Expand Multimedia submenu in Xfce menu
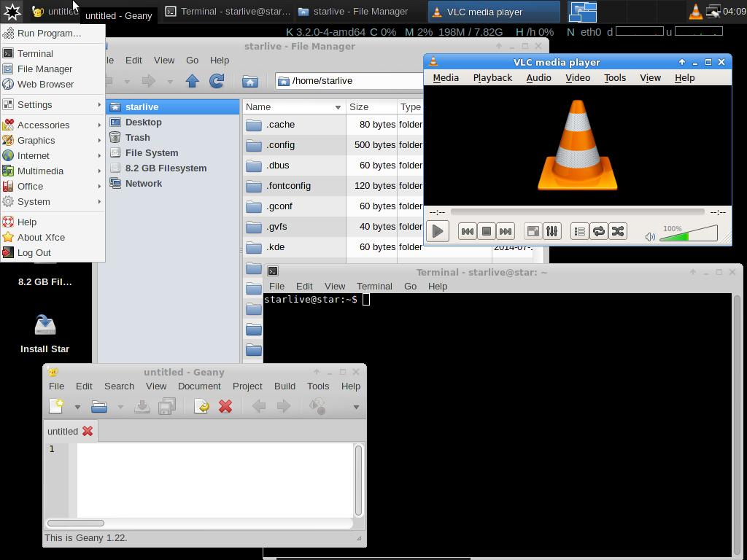747x560 pixels. tap(53, 171)
